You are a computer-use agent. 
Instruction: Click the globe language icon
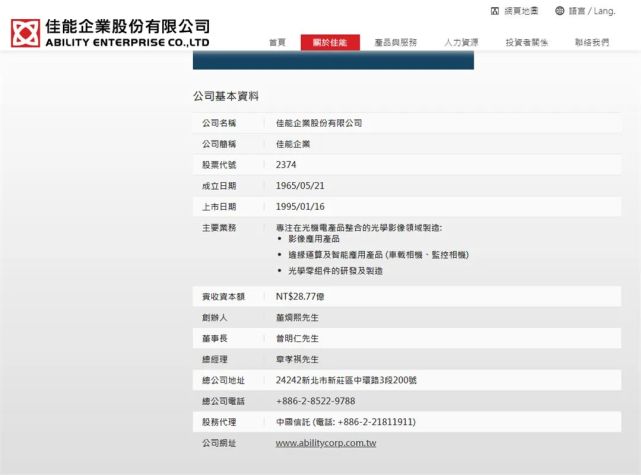(x=560, y=11)
